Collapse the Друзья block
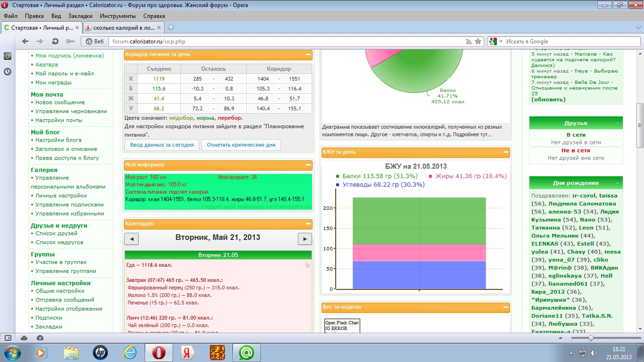The width and height of the screenshot is (644, 362). (618, 123)
